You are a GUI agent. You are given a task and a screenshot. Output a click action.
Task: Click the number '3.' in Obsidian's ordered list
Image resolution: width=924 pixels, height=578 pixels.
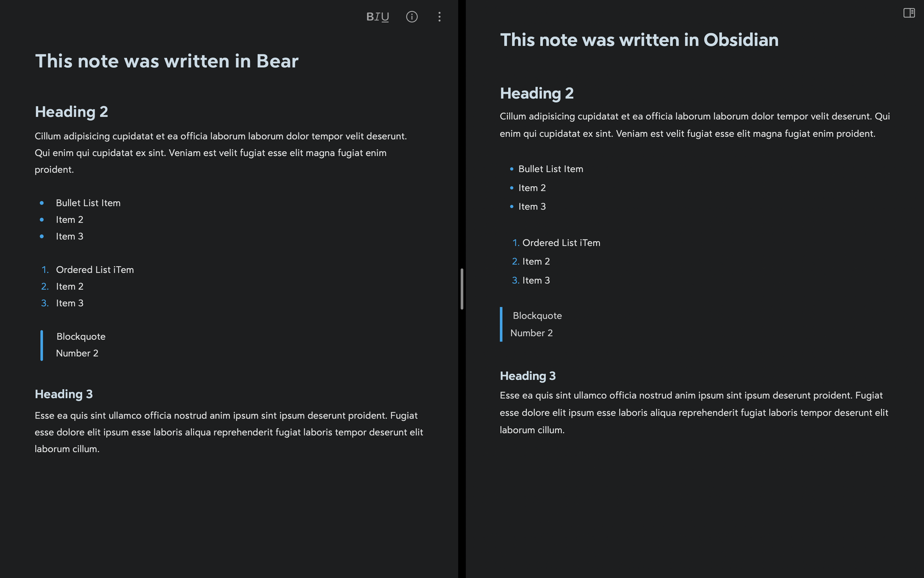click(x=515, y=280)
